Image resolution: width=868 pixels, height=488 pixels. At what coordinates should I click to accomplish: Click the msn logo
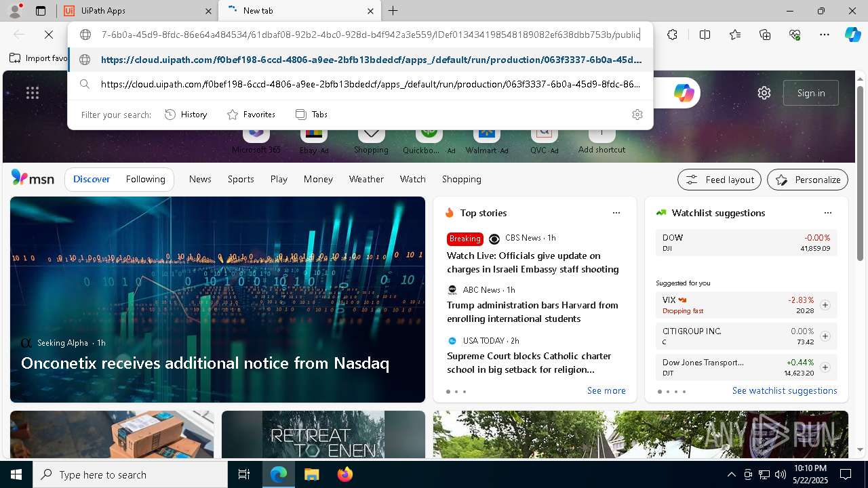tap(33, 178)
